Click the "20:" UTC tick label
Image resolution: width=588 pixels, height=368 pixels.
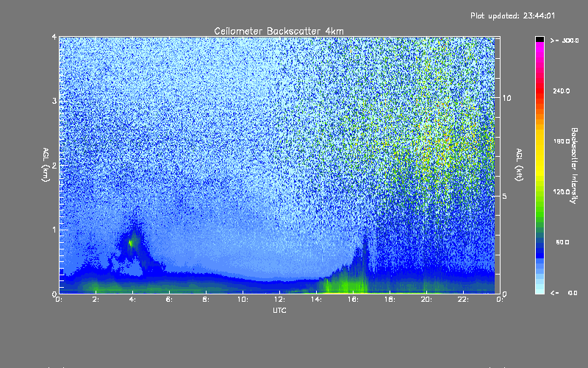[426, 300]
